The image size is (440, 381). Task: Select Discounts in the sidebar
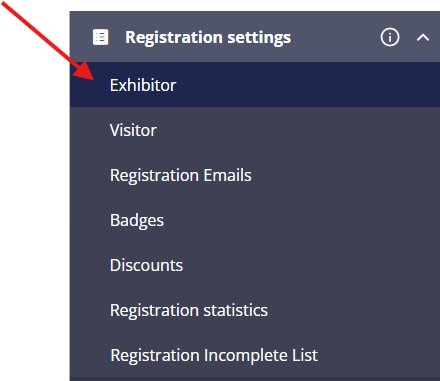255,265
